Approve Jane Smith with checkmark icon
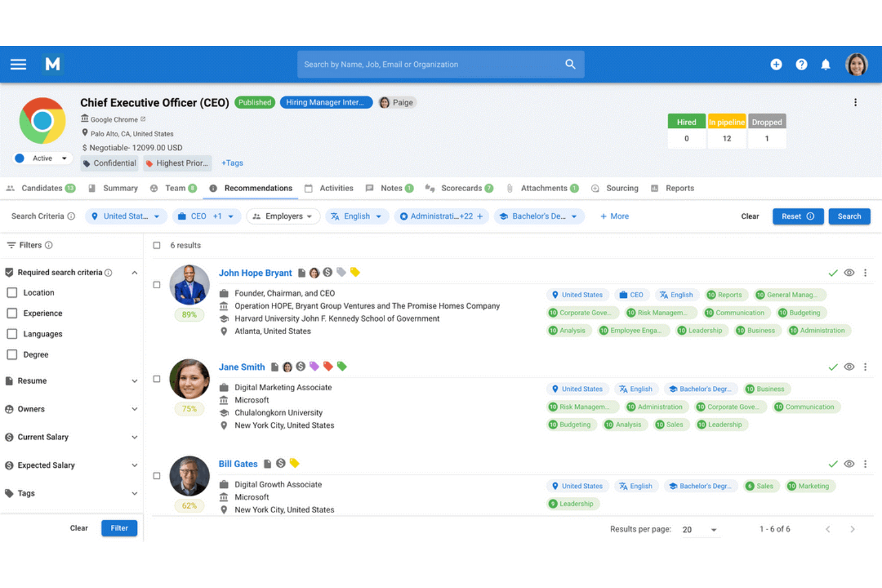This screenshot has width=882, height=588. [833, 367]
